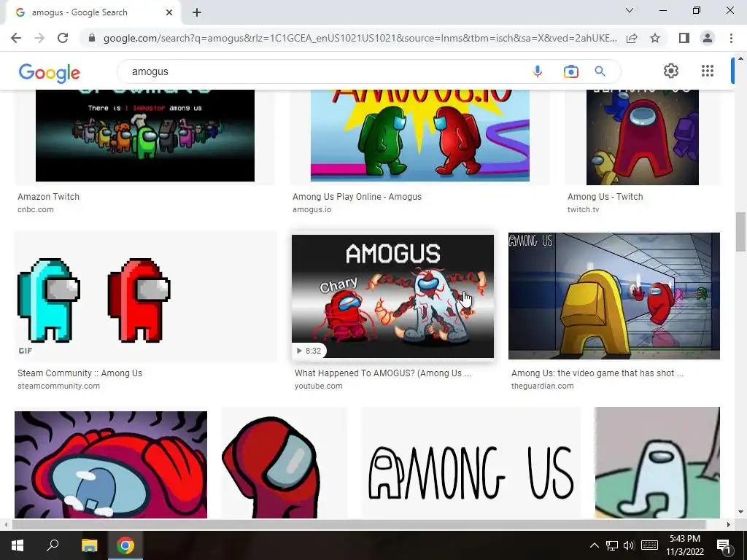
Task: Open Google apps grid
Action: click(708, 71)
